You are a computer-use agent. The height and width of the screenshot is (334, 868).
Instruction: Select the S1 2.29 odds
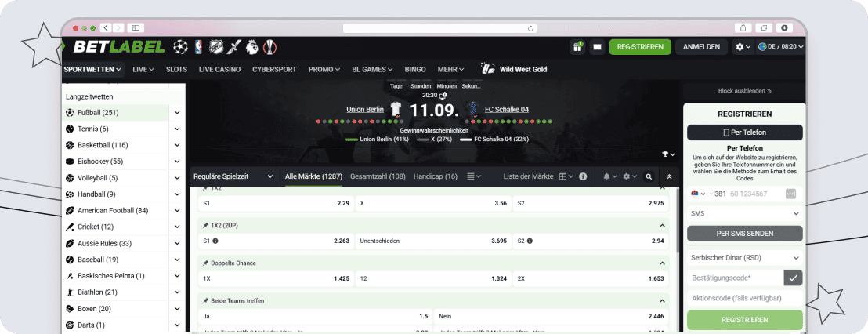click(276, 203)
